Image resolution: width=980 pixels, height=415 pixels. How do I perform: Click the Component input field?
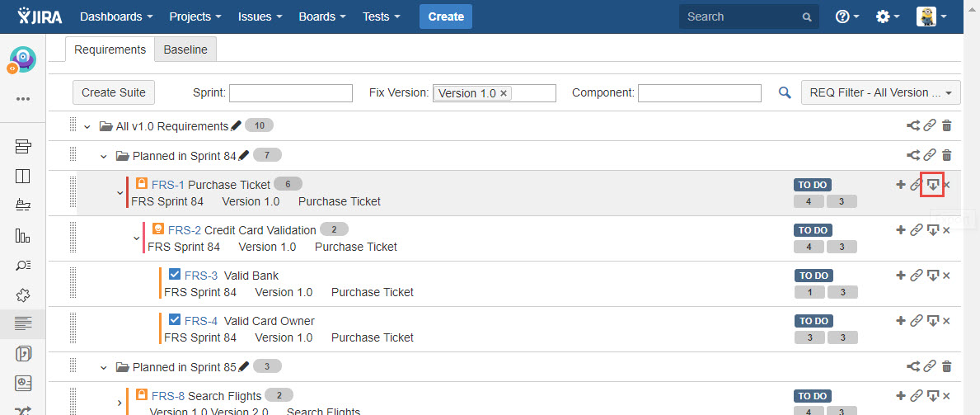[x=700, y=93]
